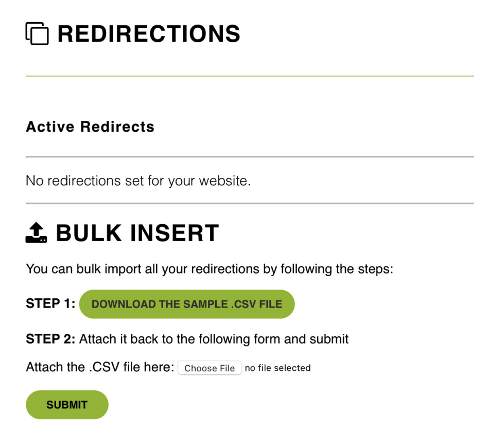Click the gray divider below Active Redirects
504x432 pixels.
point(250,157)
